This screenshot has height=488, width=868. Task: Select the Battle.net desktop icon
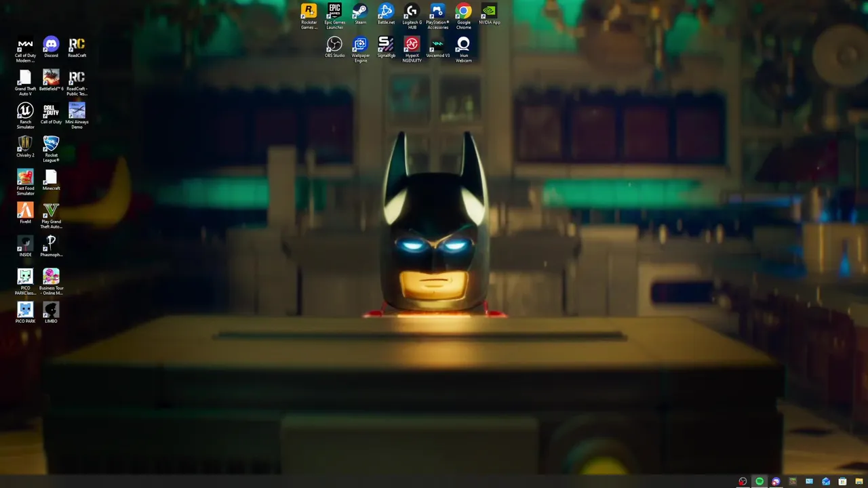pos(386,14)
